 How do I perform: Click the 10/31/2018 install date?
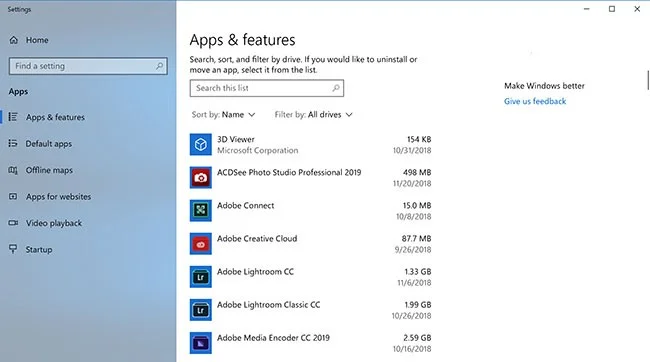[412, 151]
